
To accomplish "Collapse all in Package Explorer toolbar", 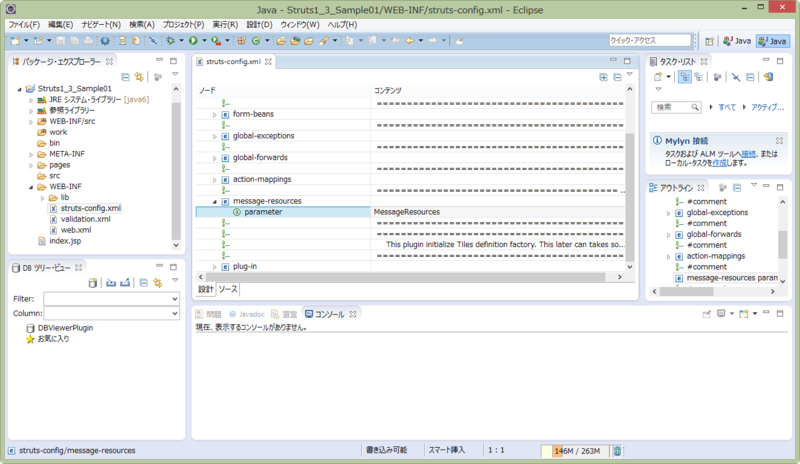I will point(125,77).
